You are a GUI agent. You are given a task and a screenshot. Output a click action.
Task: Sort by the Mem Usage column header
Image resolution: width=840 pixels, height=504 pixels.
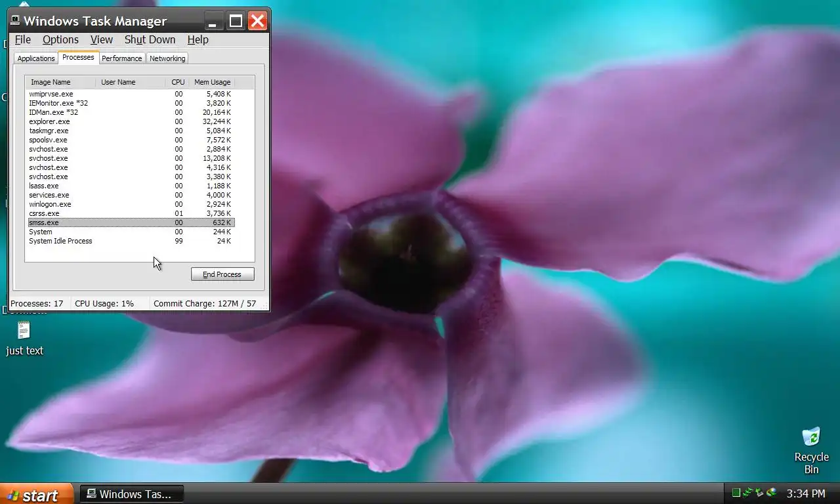(x=212, y=82)
